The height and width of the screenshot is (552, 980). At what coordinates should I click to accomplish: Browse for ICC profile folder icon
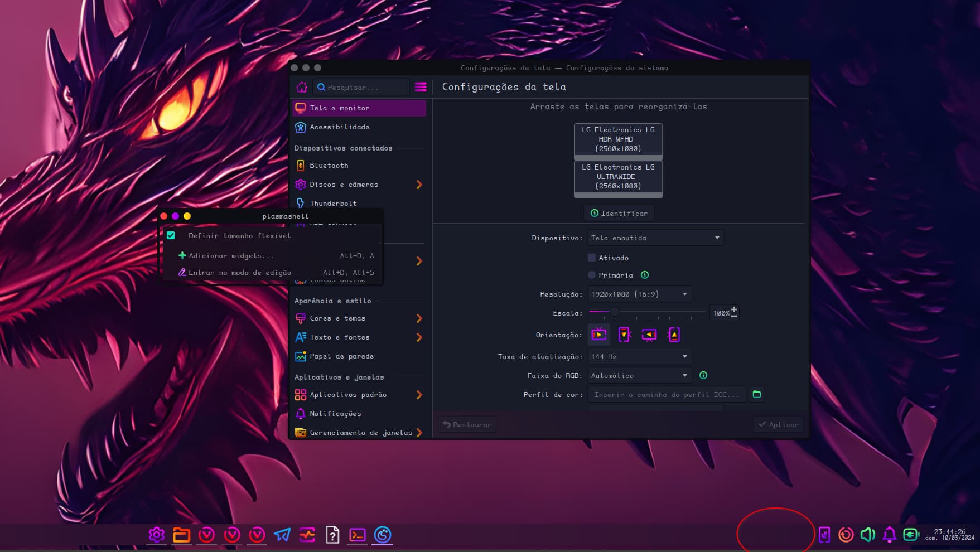coord(757,394)
